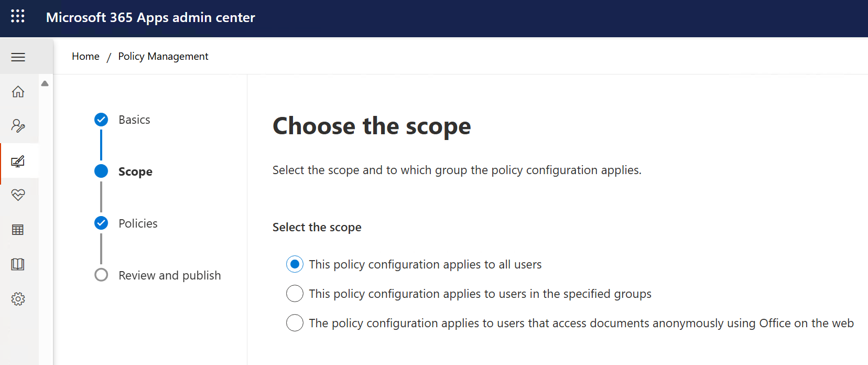The width and height of the screenshot is (868, 365).
Task: Open the user setup icon in sidebar
Action: [x=18, y=126]
